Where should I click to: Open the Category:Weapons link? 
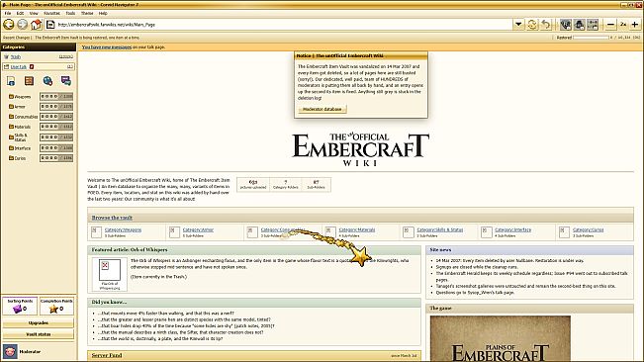[123, 229]
